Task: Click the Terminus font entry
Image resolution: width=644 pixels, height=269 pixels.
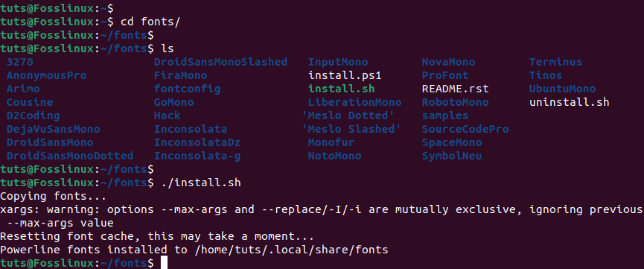Action: [x=555, y=62]
